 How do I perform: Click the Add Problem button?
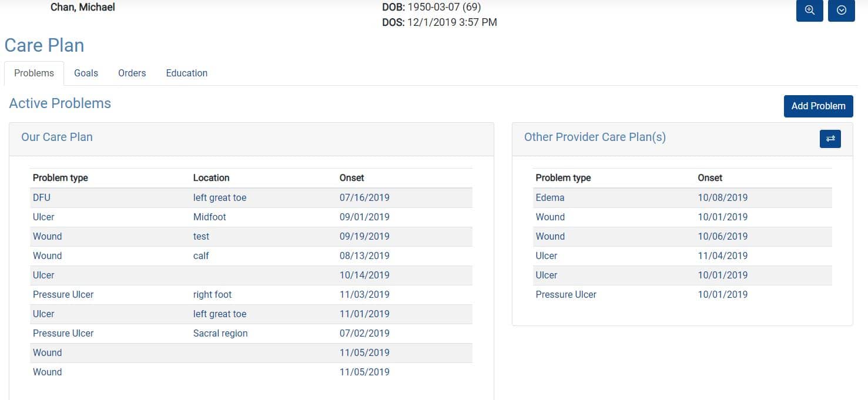pyautogui.click(x=818, y=106)
